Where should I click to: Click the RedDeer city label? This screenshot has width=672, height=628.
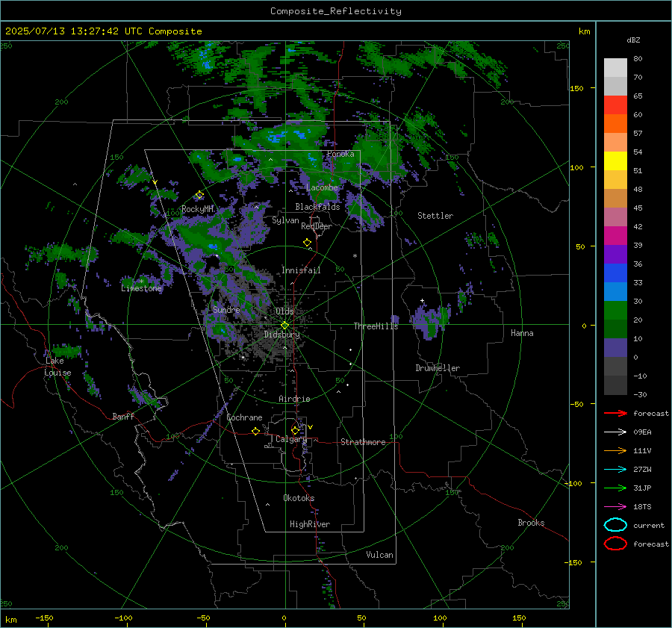(x=317, y=226)
